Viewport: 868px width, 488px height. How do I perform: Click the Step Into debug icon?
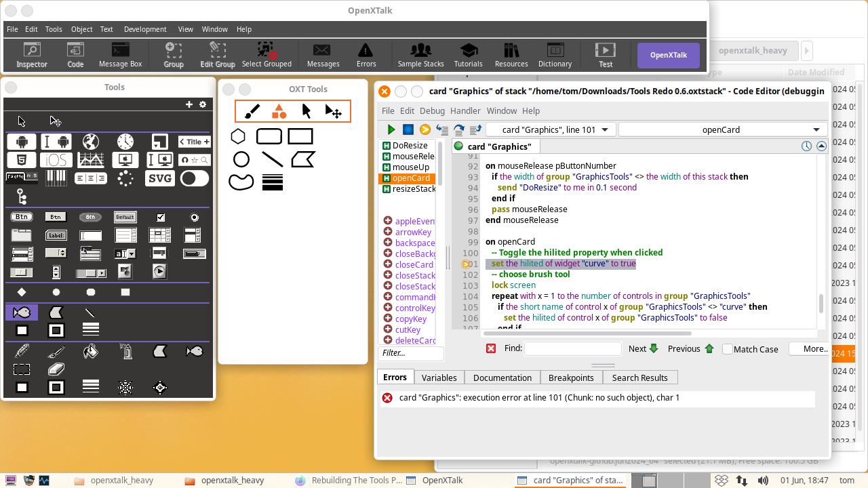tap(442, 129)
